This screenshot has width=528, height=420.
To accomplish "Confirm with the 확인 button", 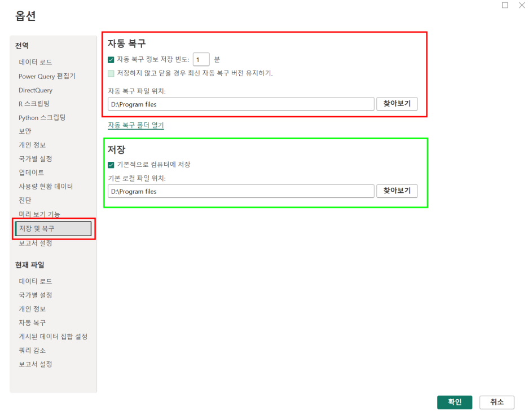I will pyautogui.click(x=454, y=402).
